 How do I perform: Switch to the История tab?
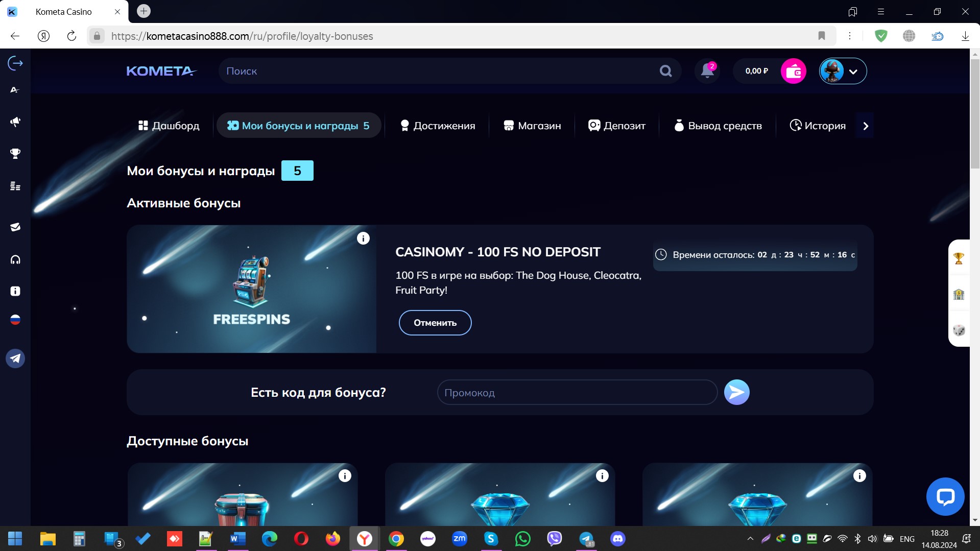pyautogui.click(x=818, y=126)
